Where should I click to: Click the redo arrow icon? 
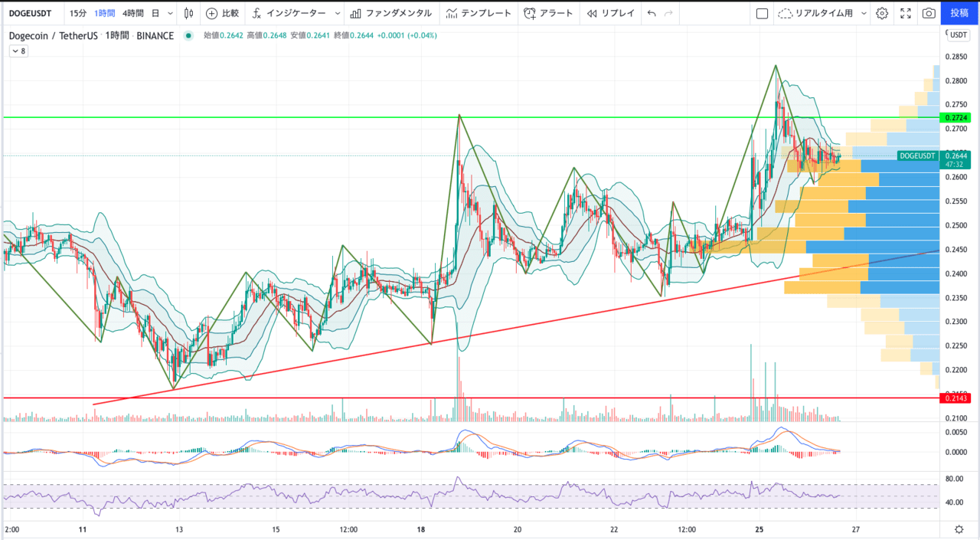click(x=669, y=13)
